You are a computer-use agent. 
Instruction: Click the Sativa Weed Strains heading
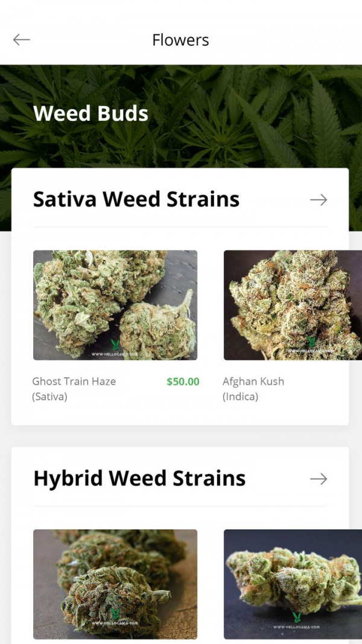pyautogui.click(x=136, y=199)
